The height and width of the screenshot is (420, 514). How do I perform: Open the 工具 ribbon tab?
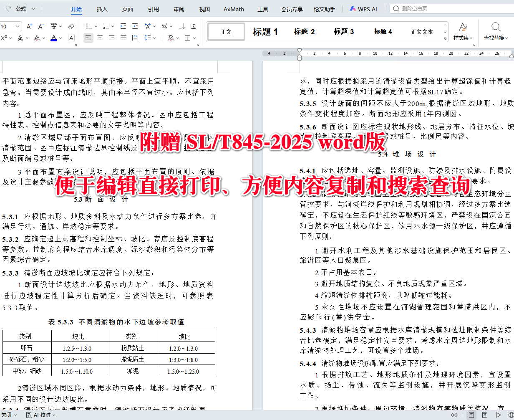click(x=263, y=9)
